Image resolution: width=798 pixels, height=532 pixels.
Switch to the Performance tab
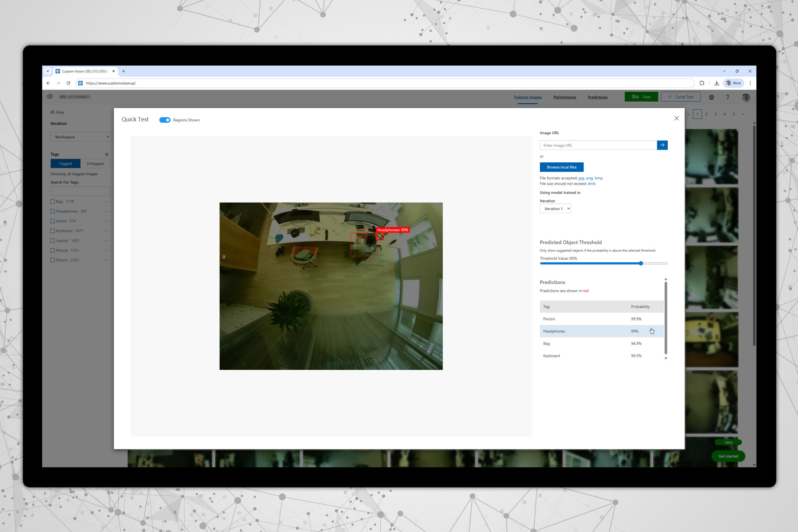[565, 97]
